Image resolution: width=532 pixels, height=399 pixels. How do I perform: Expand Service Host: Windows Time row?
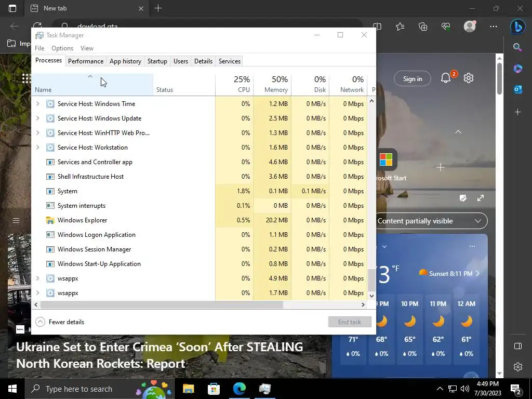pos(37,104)
